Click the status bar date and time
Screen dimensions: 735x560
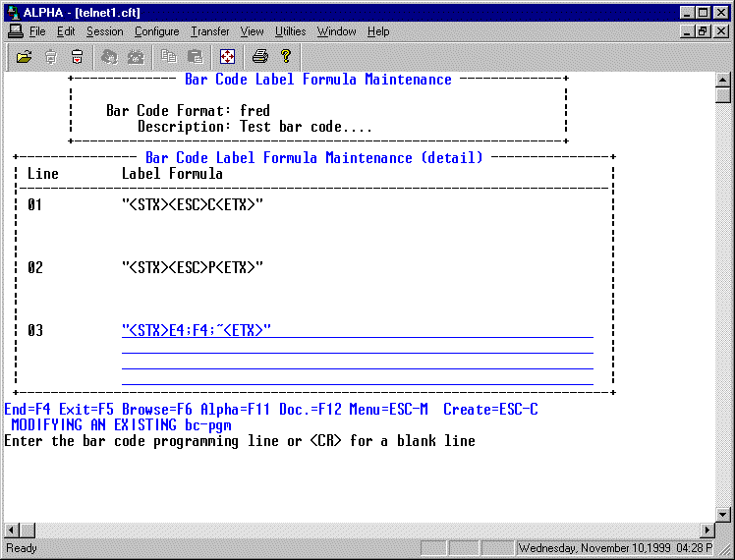click(x=615, y=548)
